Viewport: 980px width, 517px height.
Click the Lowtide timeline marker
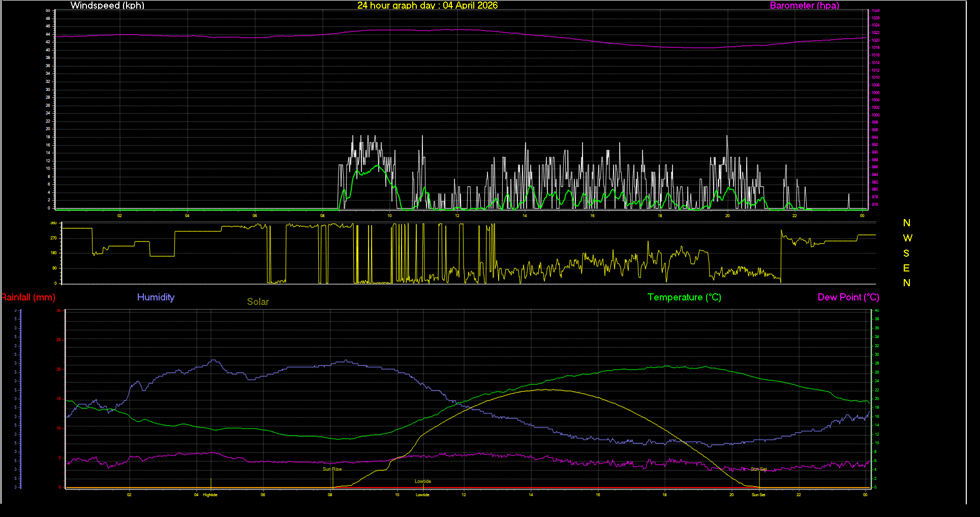tap(422, 480)
